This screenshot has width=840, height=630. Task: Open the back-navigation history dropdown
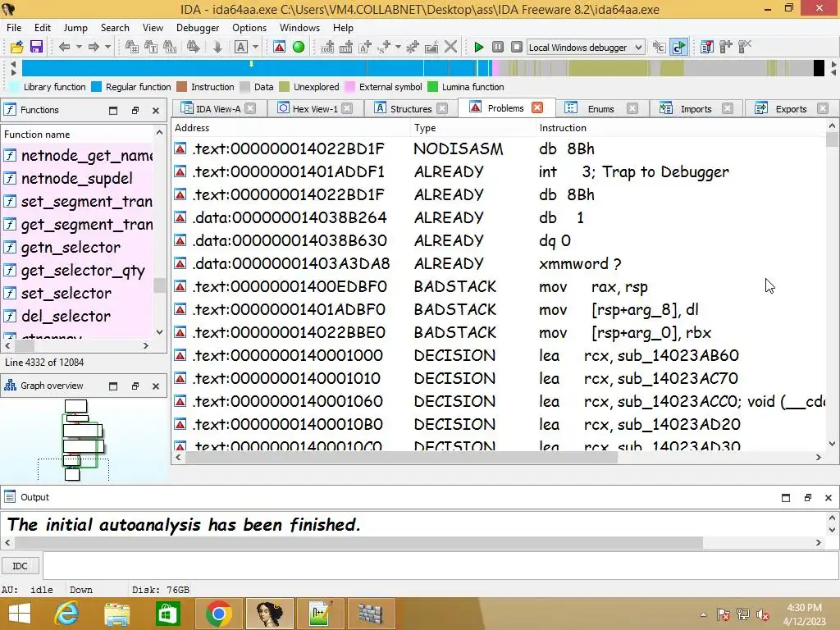[79, 47]
